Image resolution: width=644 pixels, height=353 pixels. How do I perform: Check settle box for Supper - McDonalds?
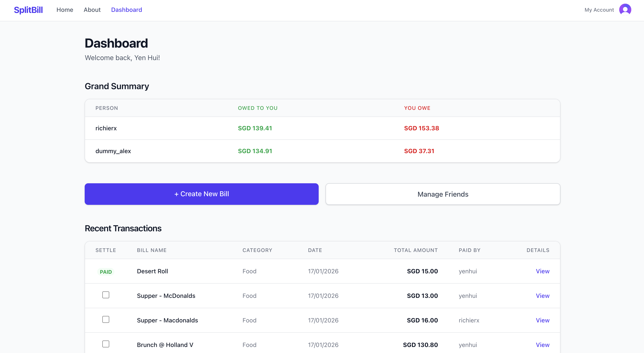pyautogui.click(x=106, y=295)
